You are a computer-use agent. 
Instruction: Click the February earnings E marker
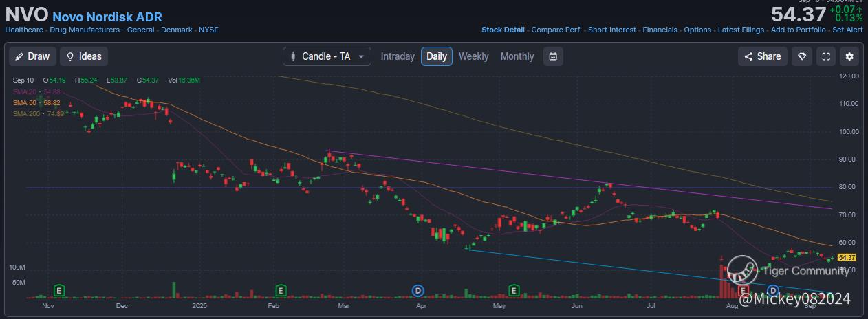pyautogui.click(x=281, y=290)
